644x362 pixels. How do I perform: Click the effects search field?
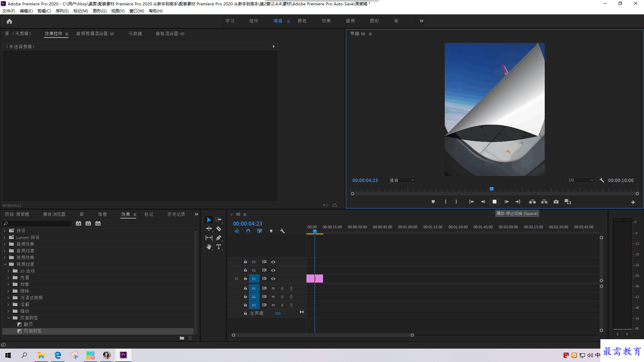coord(37,224)
